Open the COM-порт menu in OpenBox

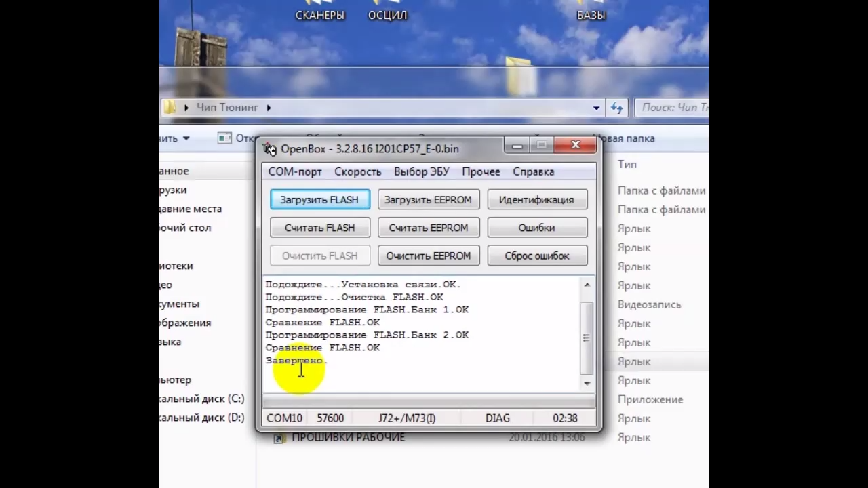pyautogui.click(x=295, y=171)
